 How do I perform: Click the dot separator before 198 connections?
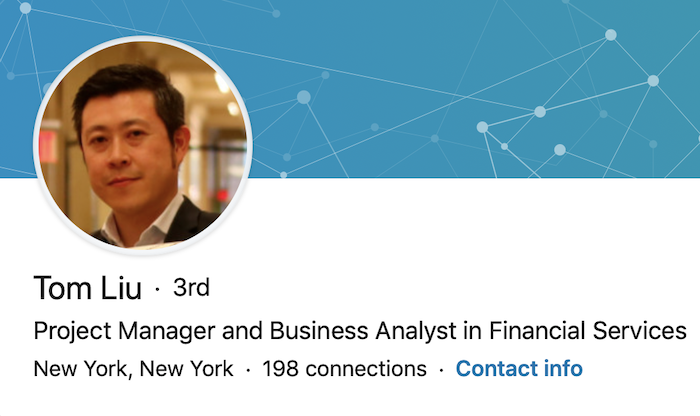tap(248, 370)
